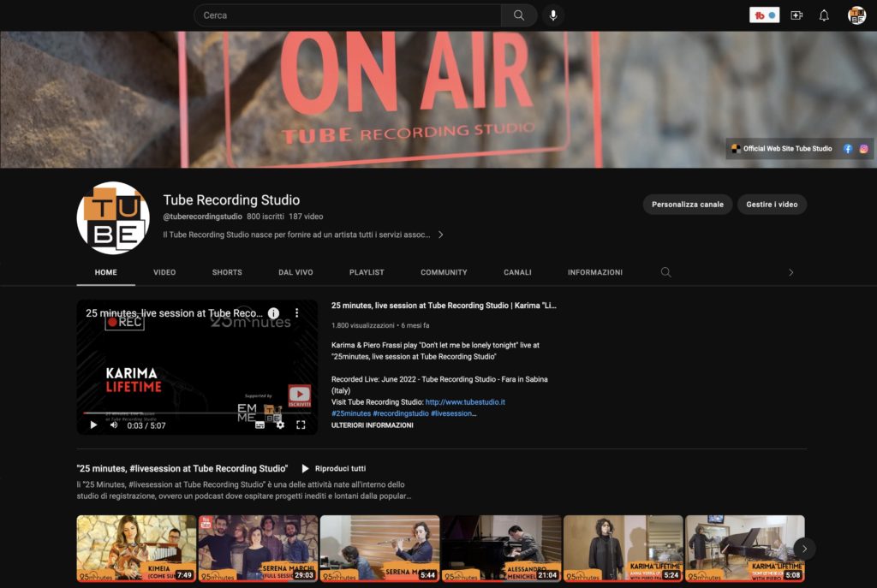This screenshot has width=877, height=588.
Task: Mute the featured video volume
Action: pyautogui.click(x=114, y=425)
